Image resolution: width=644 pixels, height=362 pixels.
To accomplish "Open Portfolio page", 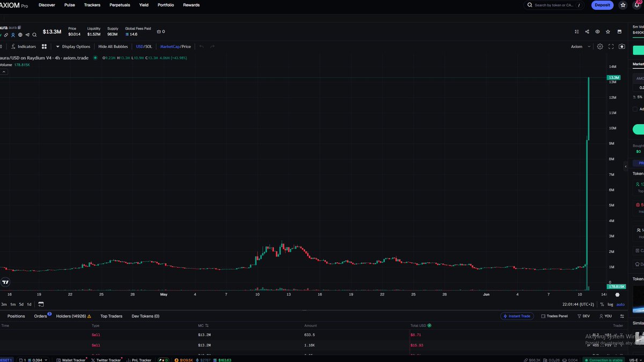I will tap(166, 5).
